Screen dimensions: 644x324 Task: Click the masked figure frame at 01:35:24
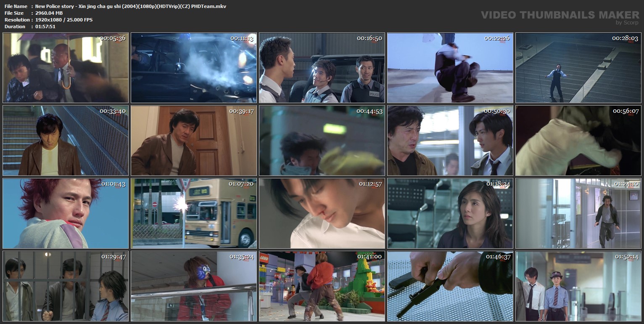point(194,286)
